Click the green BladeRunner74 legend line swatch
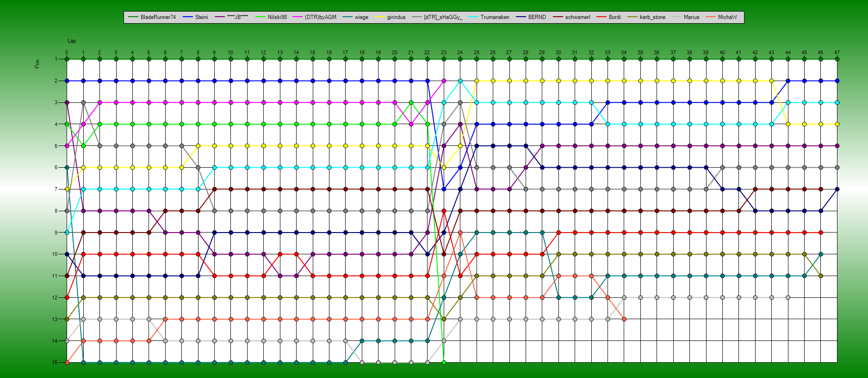Viewport: 868px width, 378px height. click(133, 17)
